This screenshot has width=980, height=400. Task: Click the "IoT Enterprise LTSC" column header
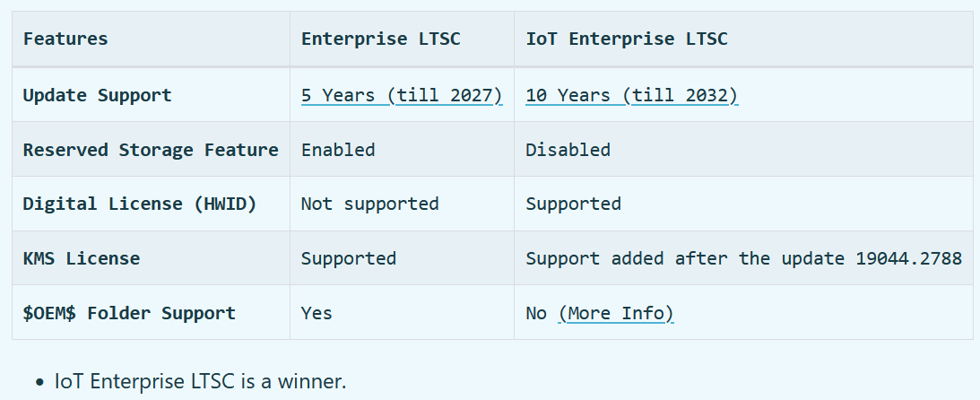click(626, 39)
